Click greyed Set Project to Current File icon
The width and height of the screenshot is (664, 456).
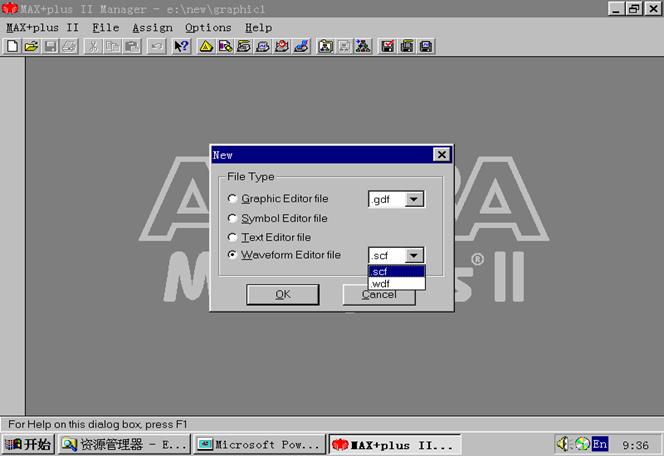[x=344, y=46]
